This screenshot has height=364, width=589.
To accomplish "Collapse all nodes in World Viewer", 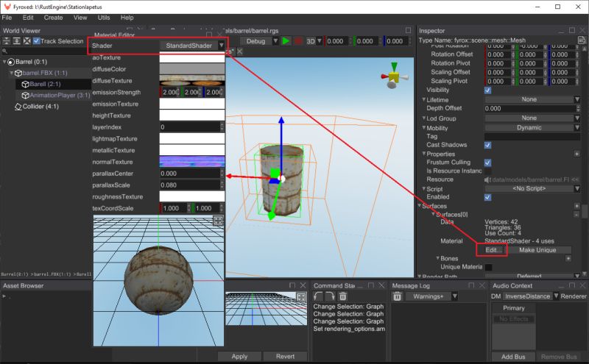I will pos(7,41).
